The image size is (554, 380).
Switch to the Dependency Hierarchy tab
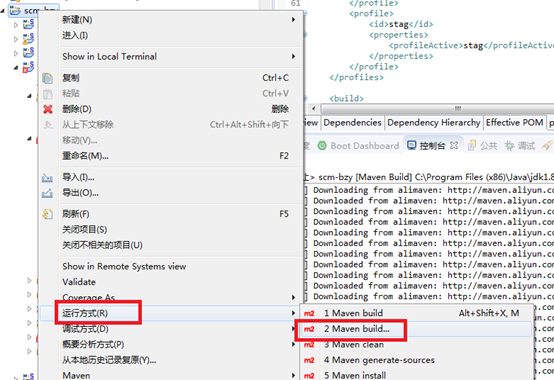click(434, 123)
